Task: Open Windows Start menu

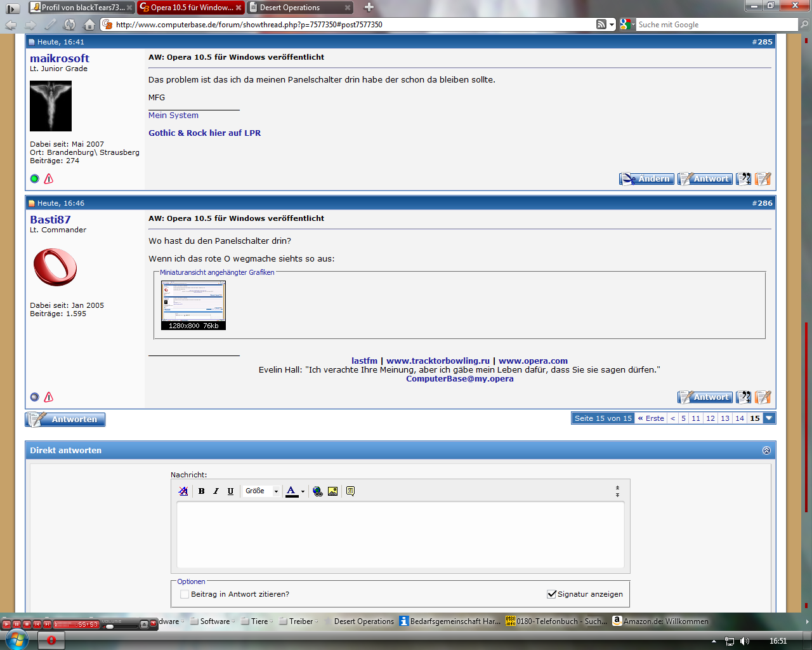Action: pos(16,640)
